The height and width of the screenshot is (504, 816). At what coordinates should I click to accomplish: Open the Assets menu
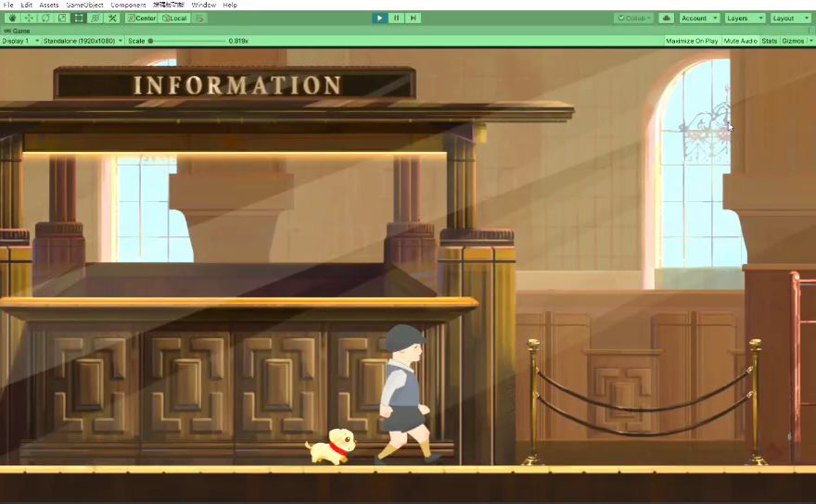click(48, 5)
